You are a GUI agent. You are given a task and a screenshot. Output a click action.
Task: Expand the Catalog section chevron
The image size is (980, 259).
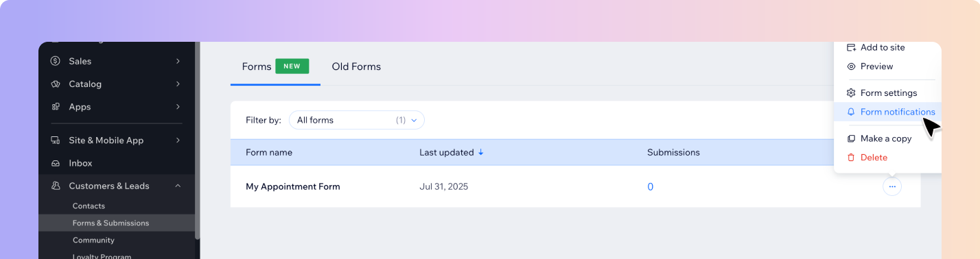(178, 84)
